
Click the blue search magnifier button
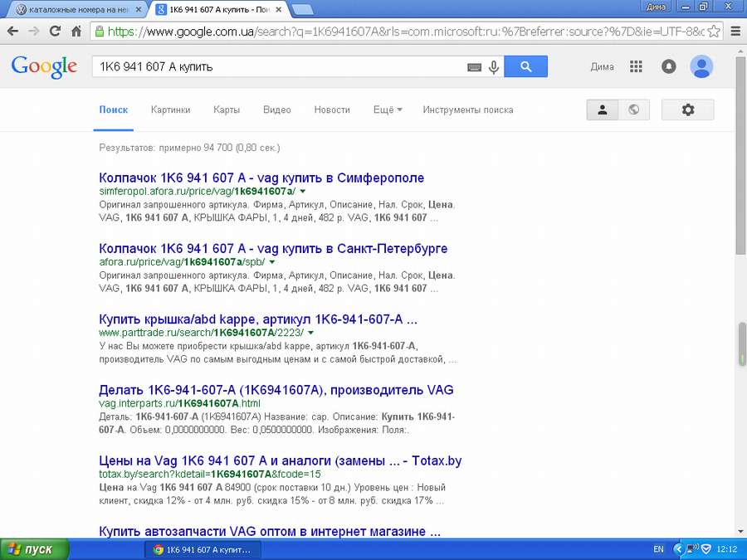pos(525,67)
